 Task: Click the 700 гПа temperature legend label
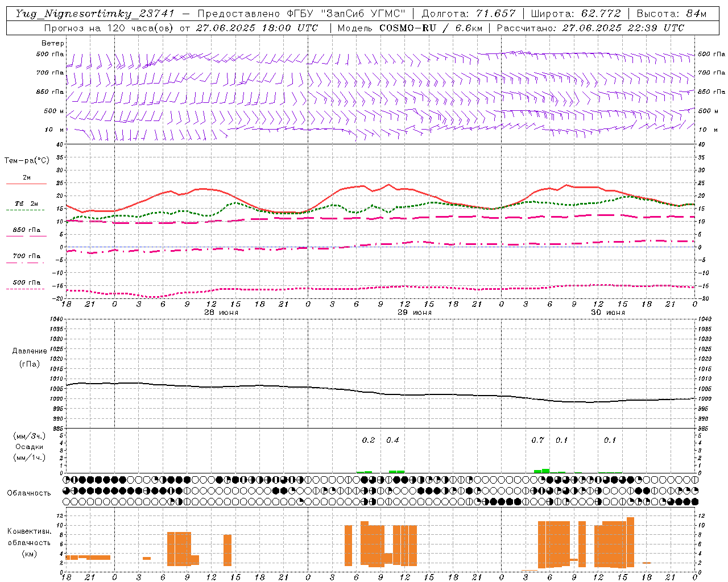[27, 256]
